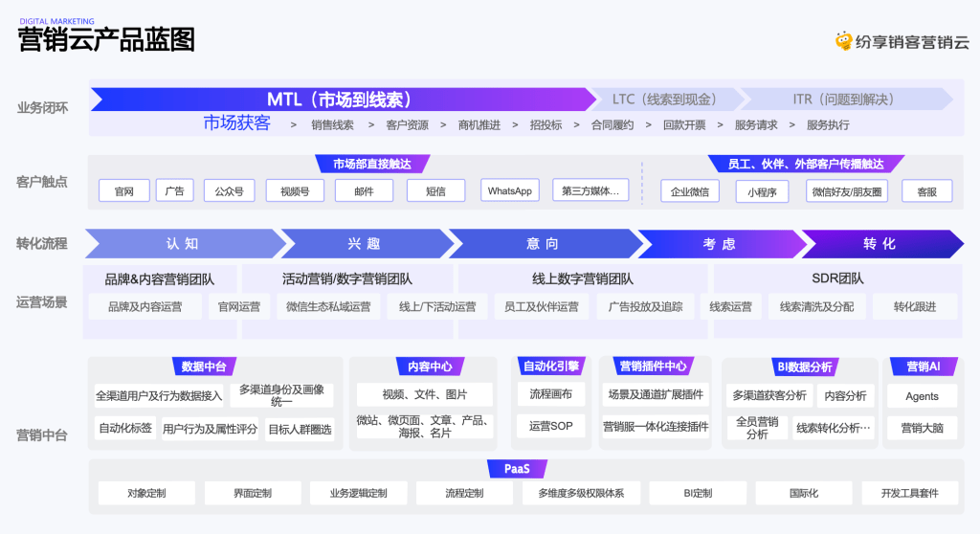Click the 线索清洗及分配 scenario box

[817, 306]
